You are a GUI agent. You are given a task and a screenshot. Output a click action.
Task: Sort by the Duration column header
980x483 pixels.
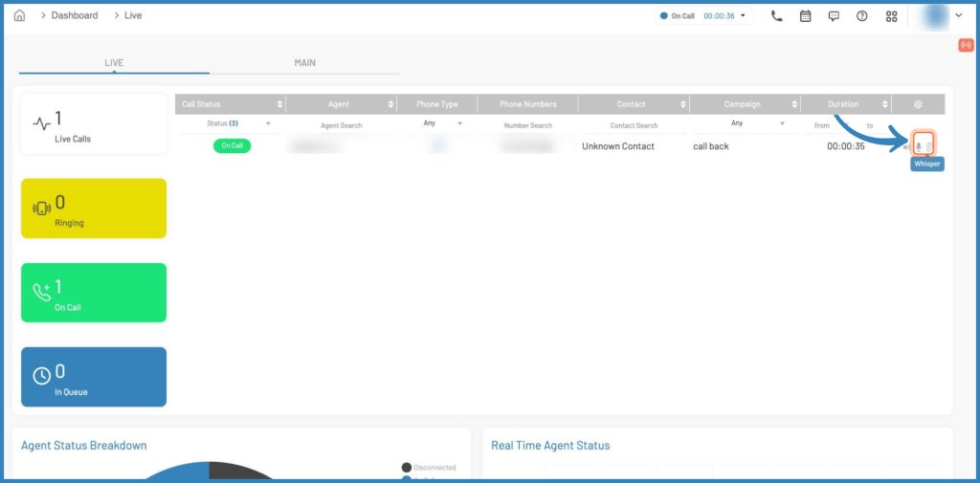tap(844, 104)
